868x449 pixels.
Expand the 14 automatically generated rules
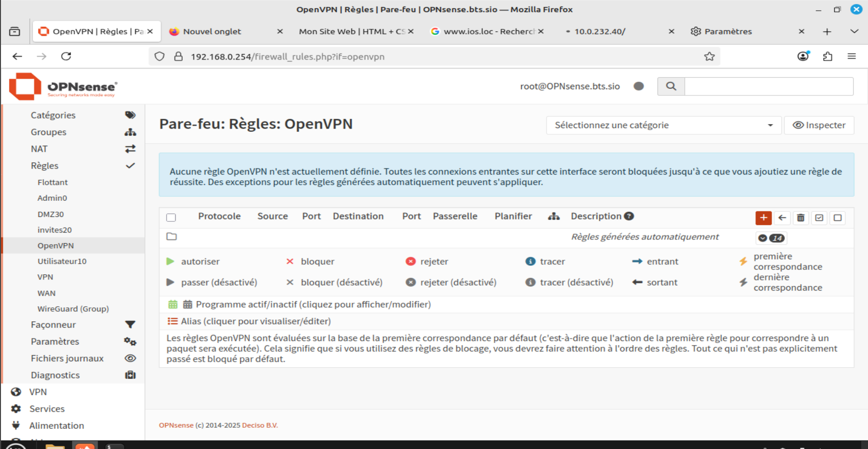click(771, 238)
